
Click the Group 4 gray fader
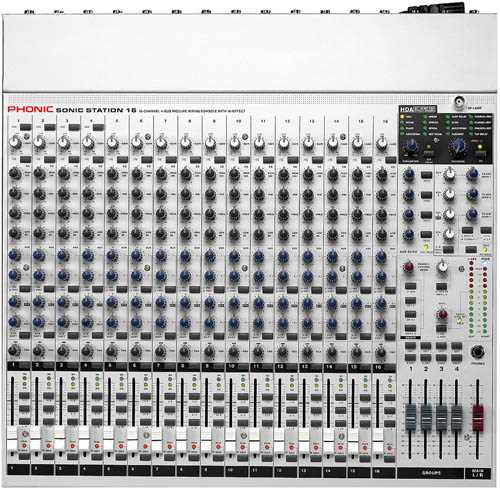pos(457,417)
